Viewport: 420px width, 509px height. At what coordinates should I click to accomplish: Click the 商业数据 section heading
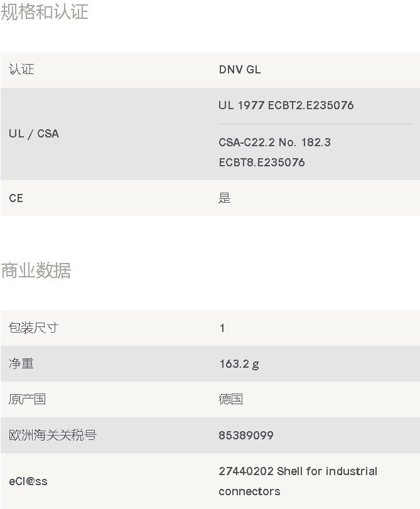[36, 271]
